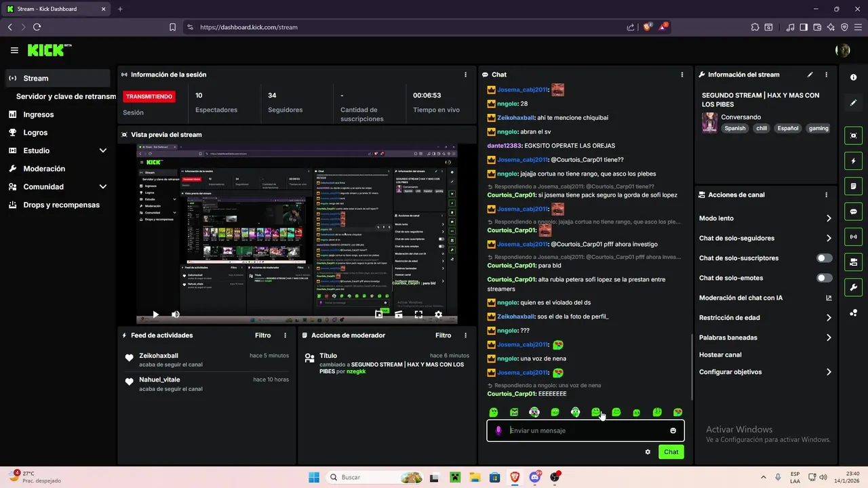The height and width of the screenshot is (488, 868).
Task: Click the lightning bolt icon in right sidebar
Action: coord(854,161)
